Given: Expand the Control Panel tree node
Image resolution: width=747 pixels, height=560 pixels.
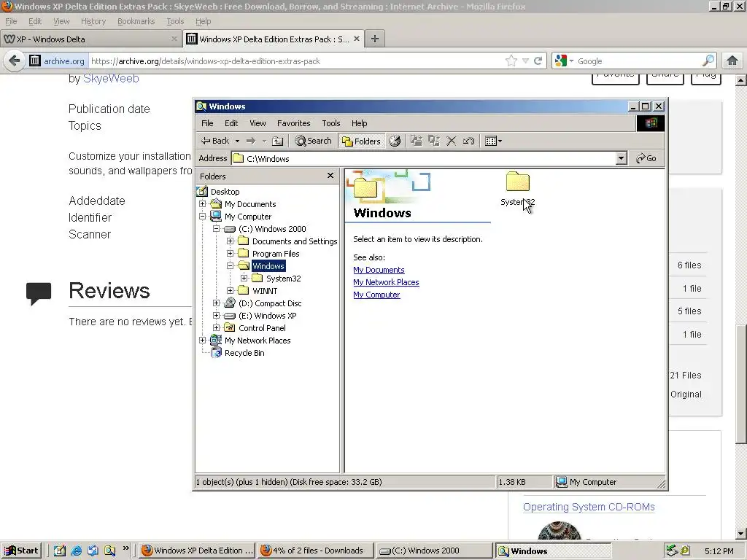Looking at the screenshot, I should coord(216,327).
